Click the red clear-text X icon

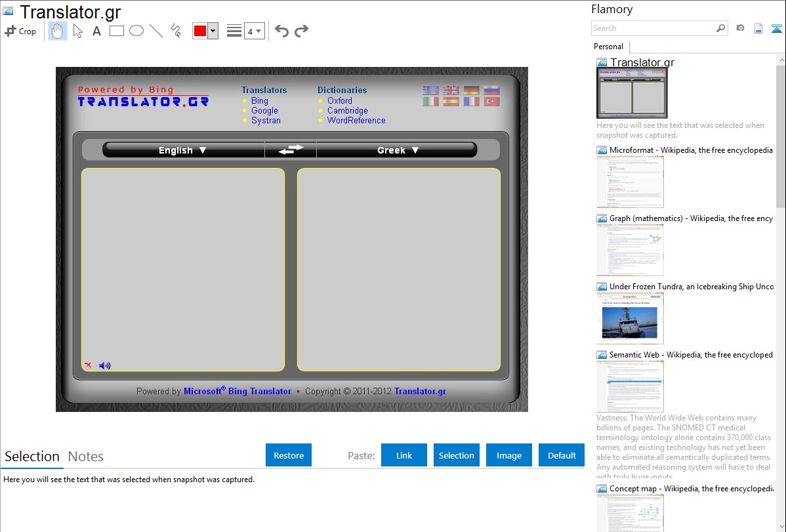[88, 365]
